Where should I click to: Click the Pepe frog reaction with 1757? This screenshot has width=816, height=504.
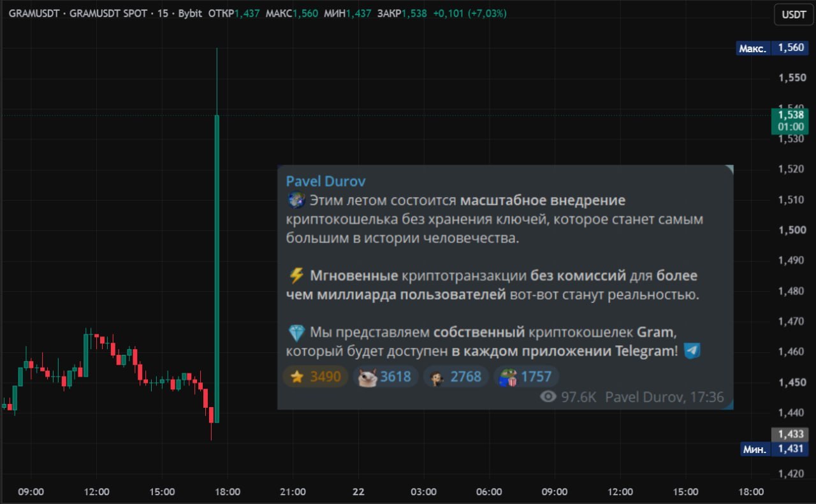coord(526,377)
